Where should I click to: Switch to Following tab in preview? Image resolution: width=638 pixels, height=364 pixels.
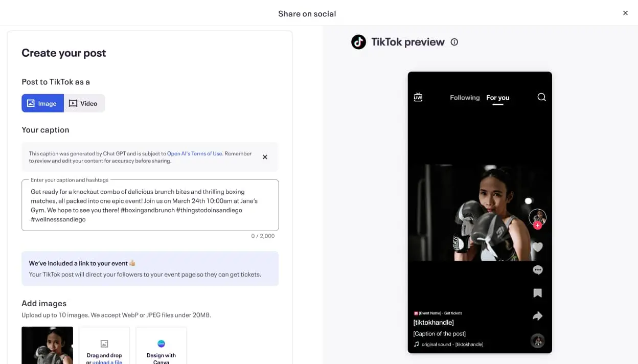coord(465,98)
